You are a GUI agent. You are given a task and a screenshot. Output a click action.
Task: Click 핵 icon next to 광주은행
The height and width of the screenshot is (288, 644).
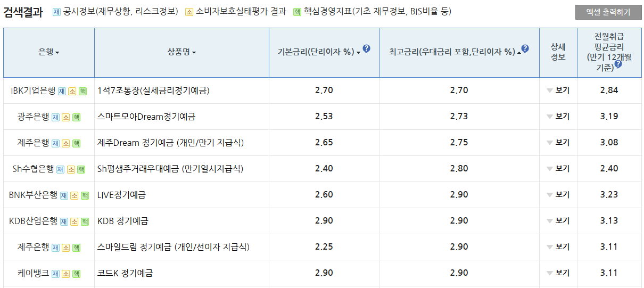pos(77,117)
